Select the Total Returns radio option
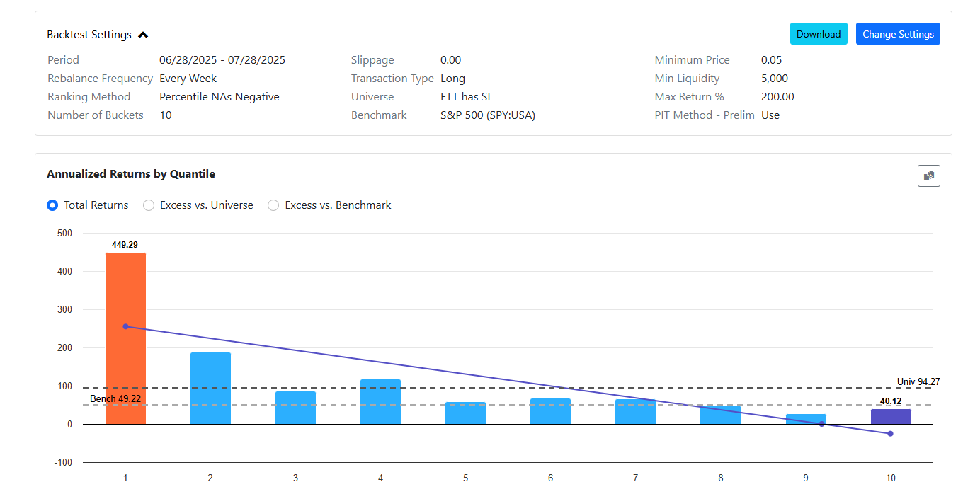This screenshot has width=980, height=494. click(x=52, y=205)
